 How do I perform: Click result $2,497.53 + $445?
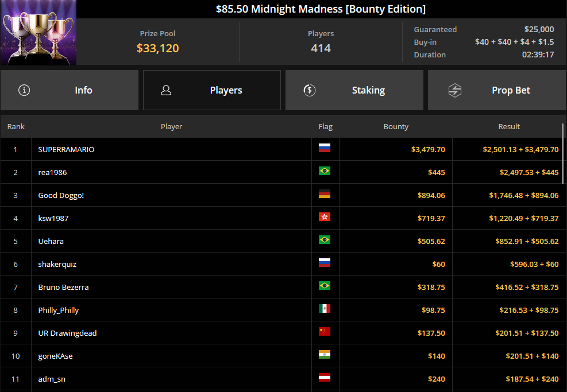[529, 172]
